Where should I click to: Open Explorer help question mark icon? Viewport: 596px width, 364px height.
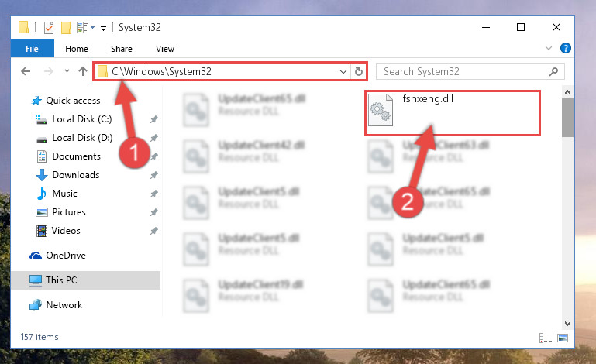click(x=565, y=48)
